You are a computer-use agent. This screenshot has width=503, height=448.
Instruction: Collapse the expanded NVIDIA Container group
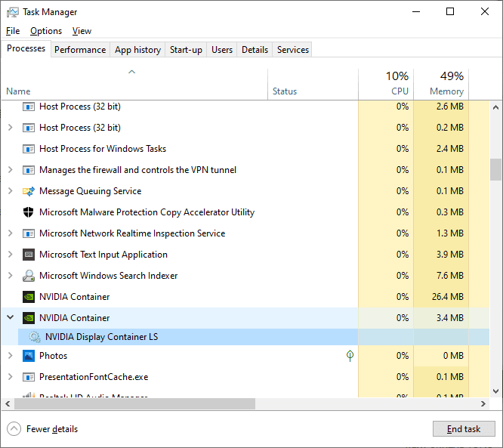10,318
